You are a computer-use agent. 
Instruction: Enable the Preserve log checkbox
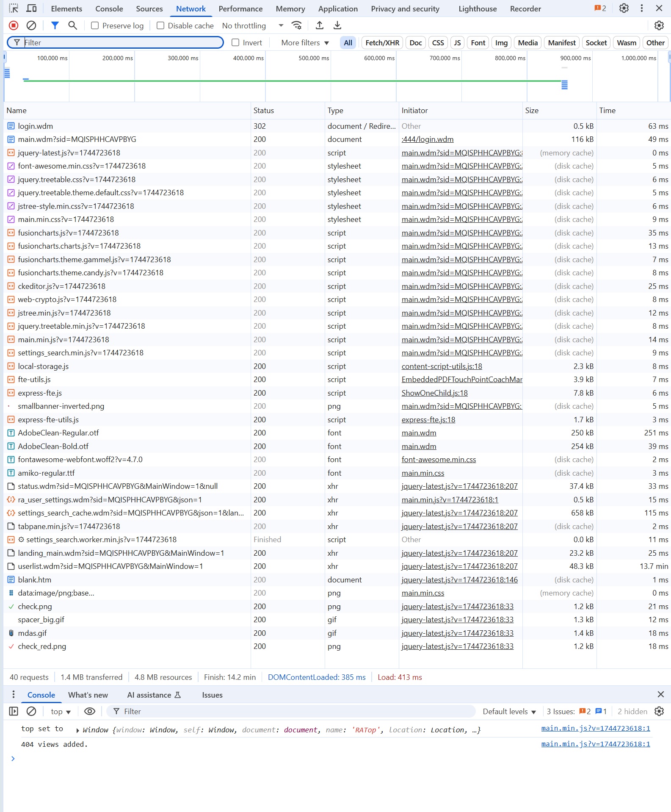point(95,26)
